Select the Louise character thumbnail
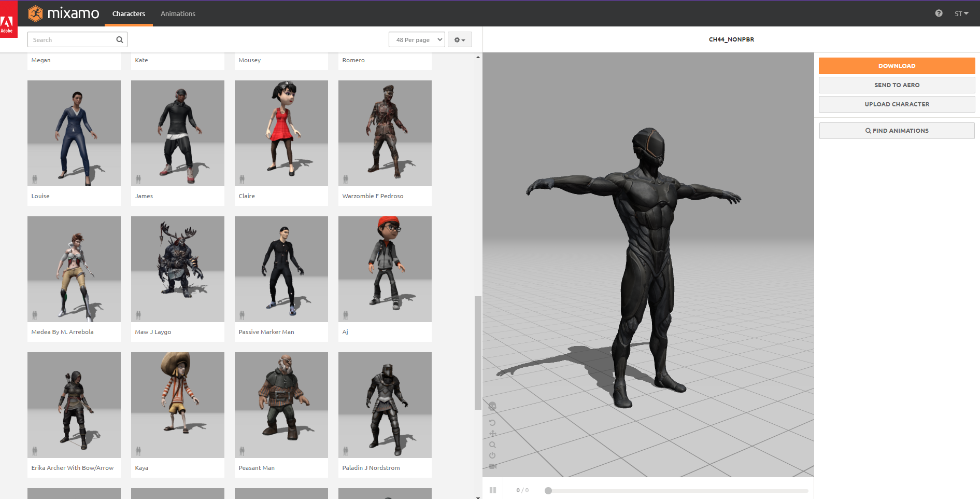Viewport: 980px width, 499px height. coord(74,133)
